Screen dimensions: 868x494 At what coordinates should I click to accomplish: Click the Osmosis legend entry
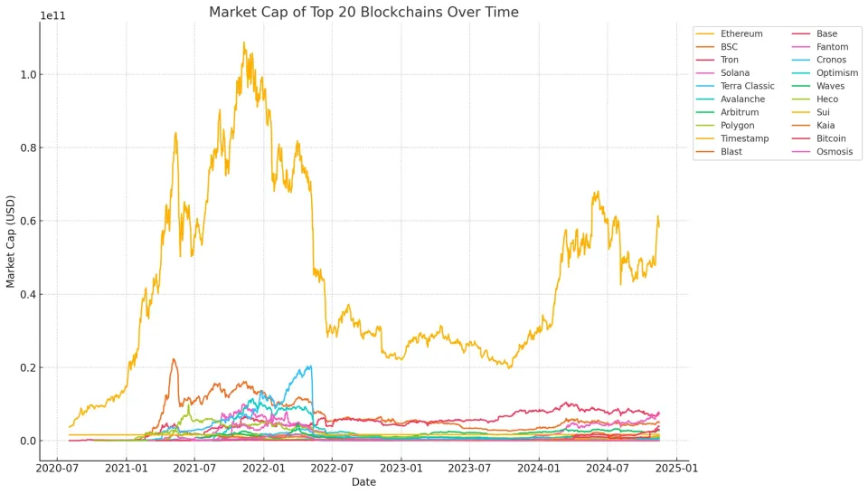pyautogui.click(x=823, y=152)
